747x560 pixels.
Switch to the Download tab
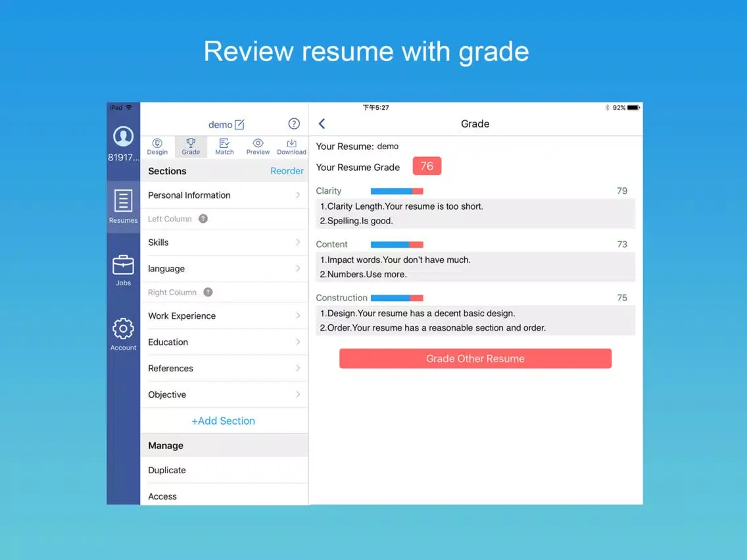click(291, 147)
